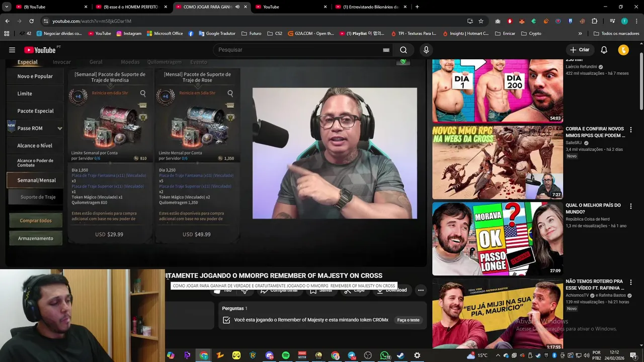Open options for 'CORRA E CONFIRA' video
This screenshot has width=644, height=362.
pos(631,130)
